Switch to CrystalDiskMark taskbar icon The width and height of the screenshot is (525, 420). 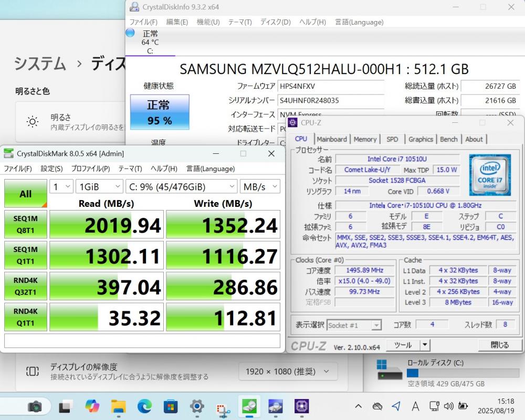[249, 406]
